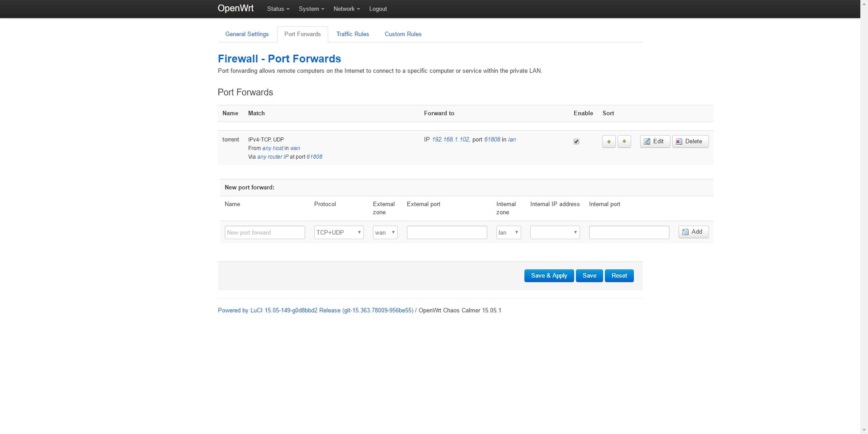Click the IP 192.168.1.102 text

(450, 140)
